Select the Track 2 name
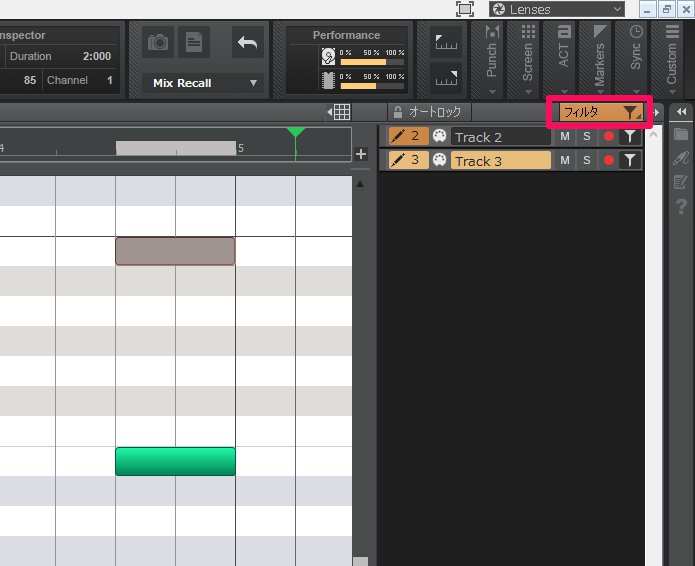Viewport: 695px width, 566px height. [x=501, y=137]
